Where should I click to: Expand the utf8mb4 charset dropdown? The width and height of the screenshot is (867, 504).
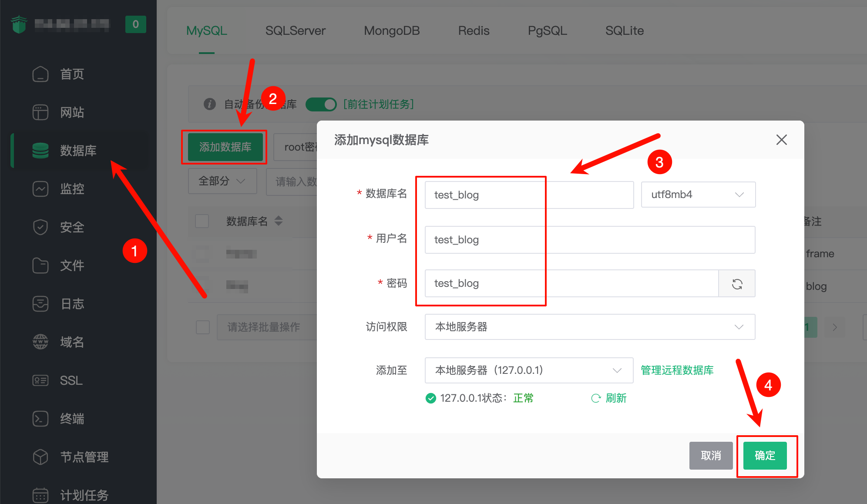[698, 195]
